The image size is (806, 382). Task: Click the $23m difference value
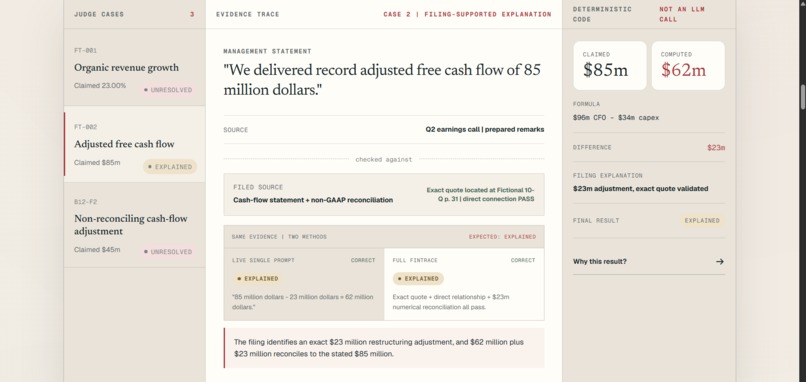pos(716,148)
